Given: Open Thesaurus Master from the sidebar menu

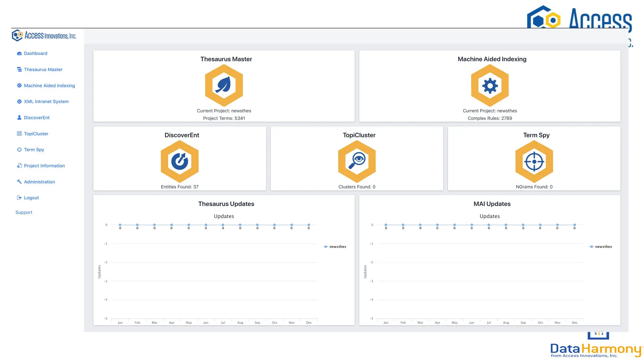Looking at the screenshot, I should point(43,69).
